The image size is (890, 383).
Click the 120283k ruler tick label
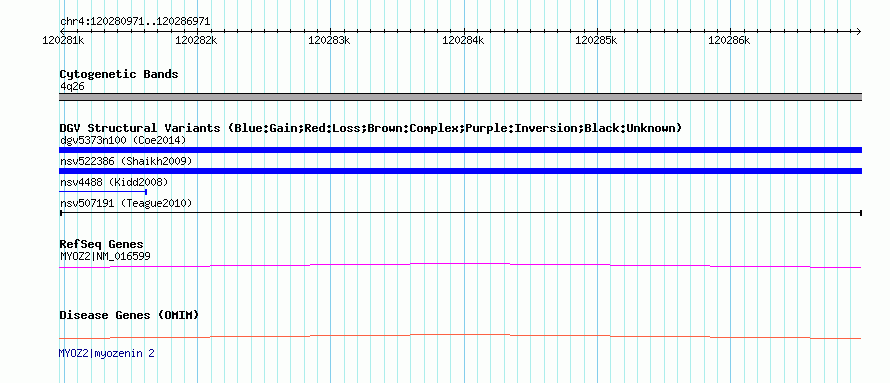329,40
